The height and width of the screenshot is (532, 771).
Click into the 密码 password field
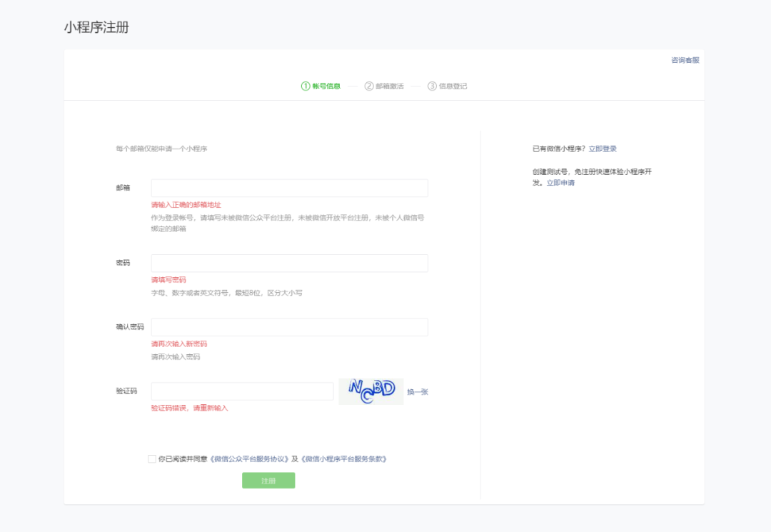coord(289,263)
